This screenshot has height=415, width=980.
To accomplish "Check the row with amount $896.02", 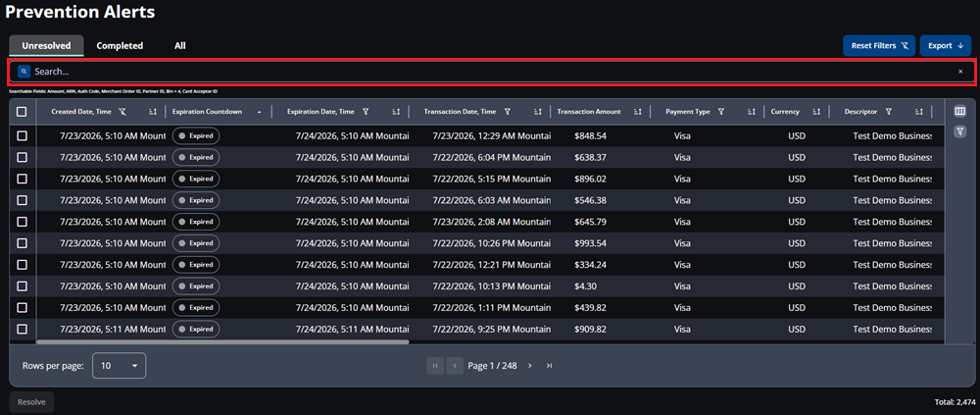I will coord(22,179).
